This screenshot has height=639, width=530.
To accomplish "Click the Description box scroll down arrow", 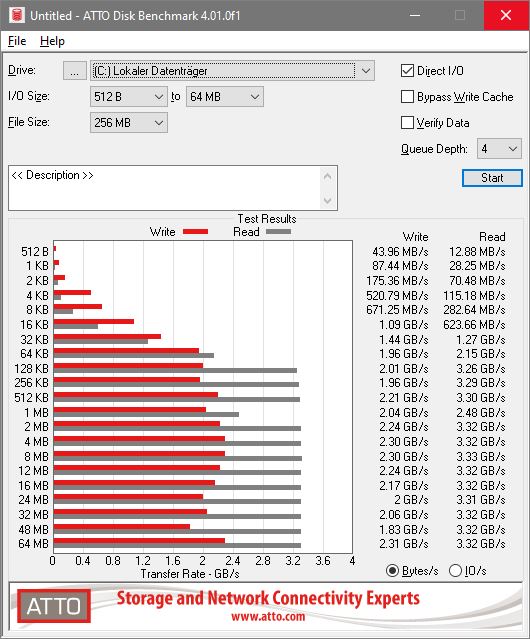I will [328, 201].
